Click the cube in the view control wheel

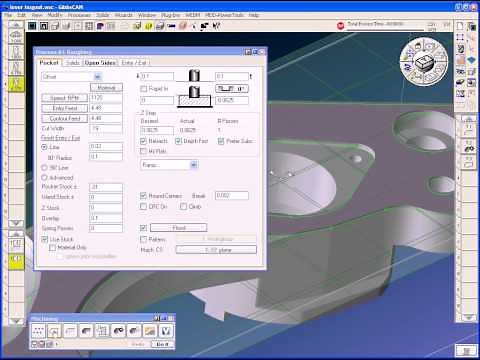click(x=424, y=62)
